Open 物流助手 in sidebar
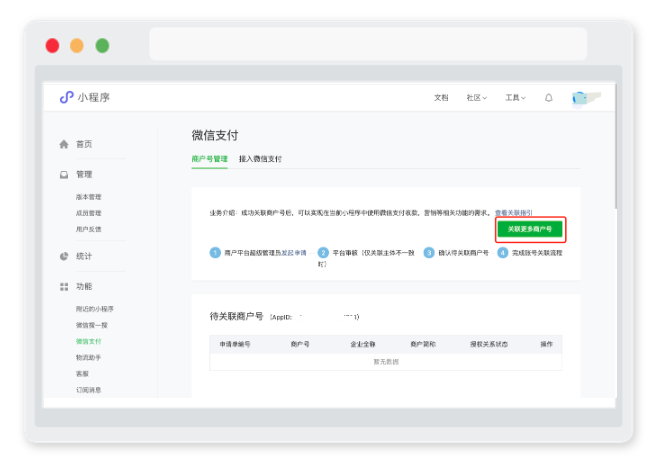This screenshot has width=666, height=469. pyautogui.click(x=88, y=357)
